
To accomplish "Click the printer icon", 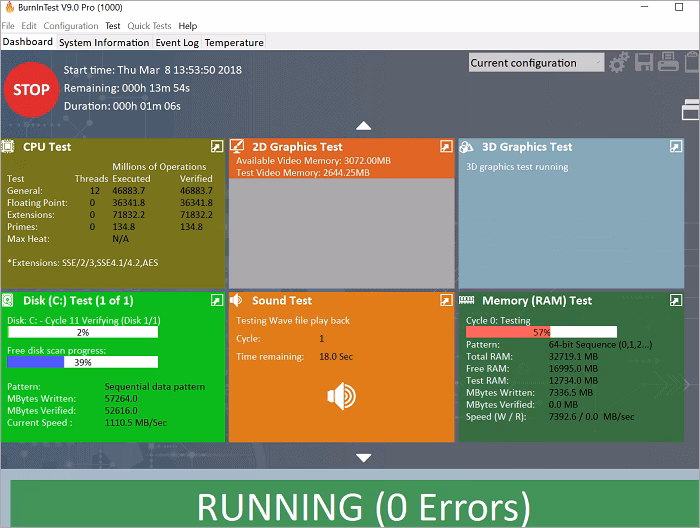I will point(668,62).
